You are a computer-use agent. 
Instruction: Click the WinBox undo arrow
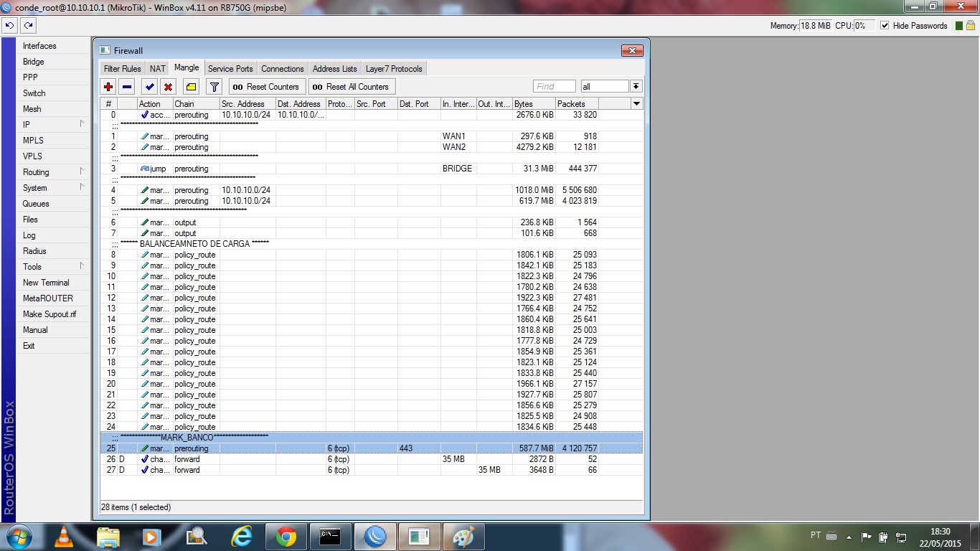tap(9, 25)
